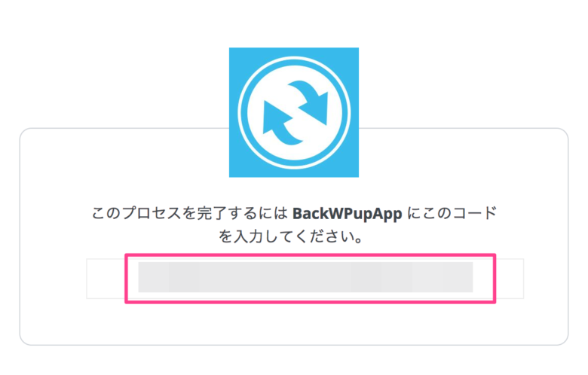The height and width of the screenshot is (375, 588).
Task: Click the blurred gray code inside the field
Action: click(x=305, y=277)
